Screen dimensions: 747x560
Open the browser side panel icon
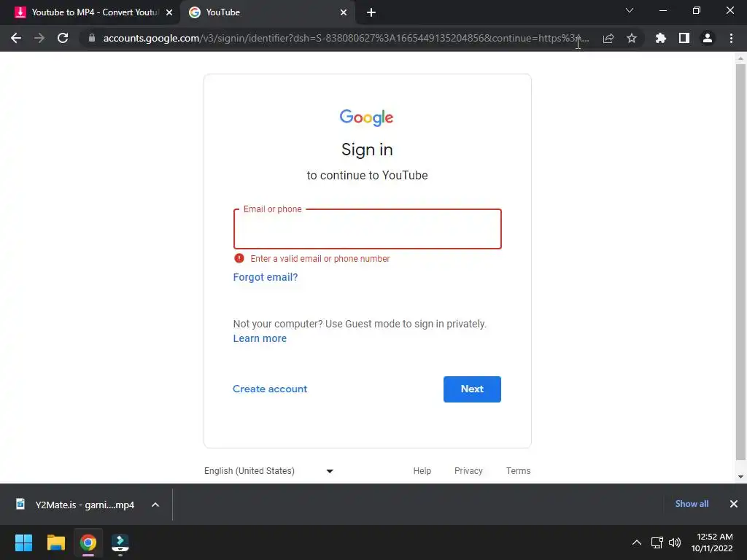[x=684, y=38]
